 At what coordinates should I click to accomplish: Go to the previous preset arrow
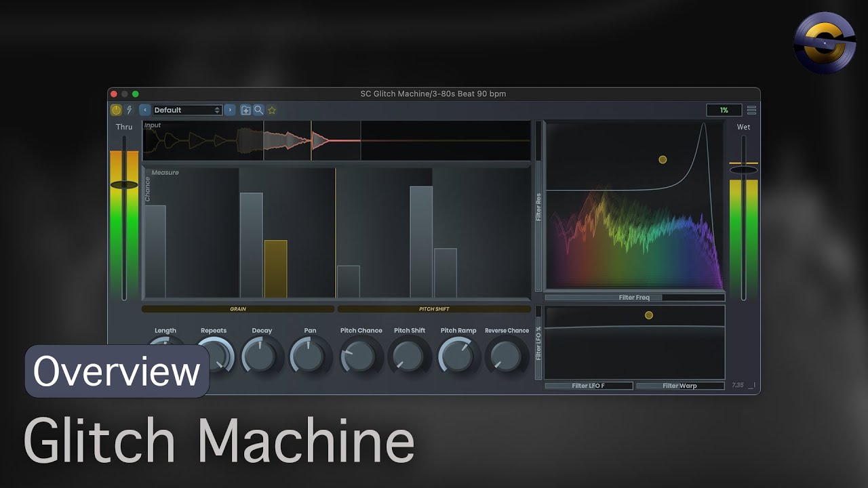coord(145,110)
